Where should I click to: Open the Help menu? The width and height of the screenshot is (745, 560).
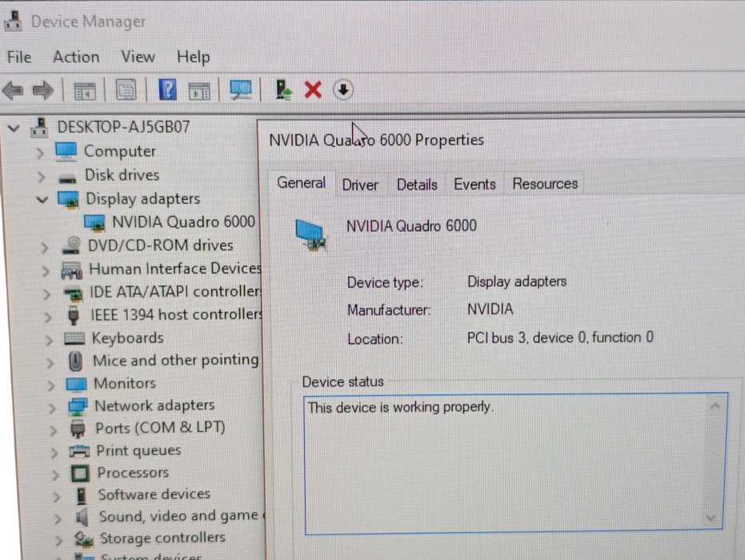[x=194, y=57]
